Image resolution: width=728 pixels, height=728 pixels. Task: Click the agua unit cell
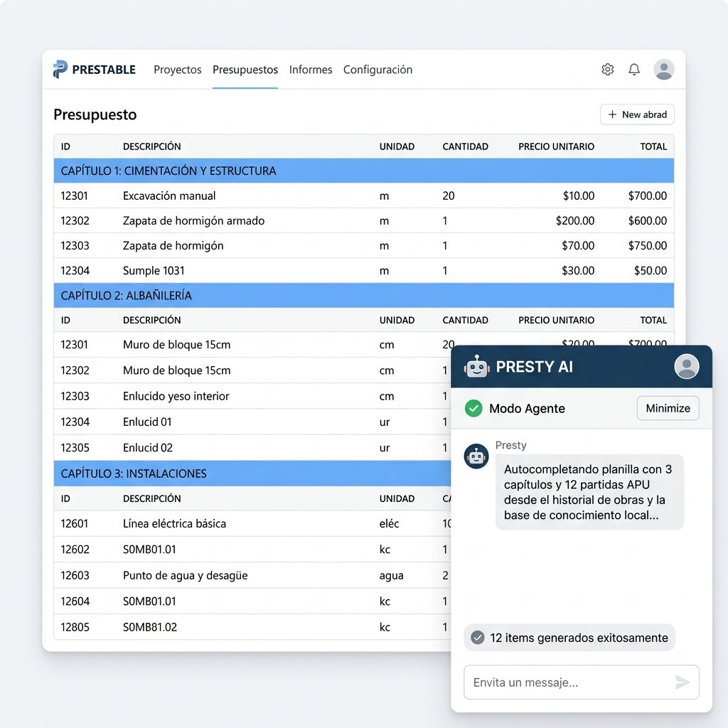pyautogui.click(x=392, y=576)
